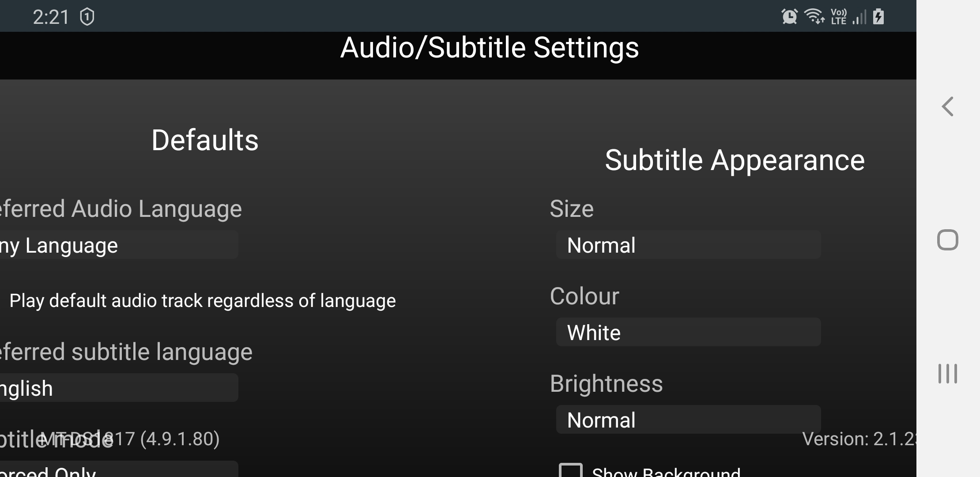Tap the shield notification icon beside clock
The image size is (980, 477).
[87, 17]
